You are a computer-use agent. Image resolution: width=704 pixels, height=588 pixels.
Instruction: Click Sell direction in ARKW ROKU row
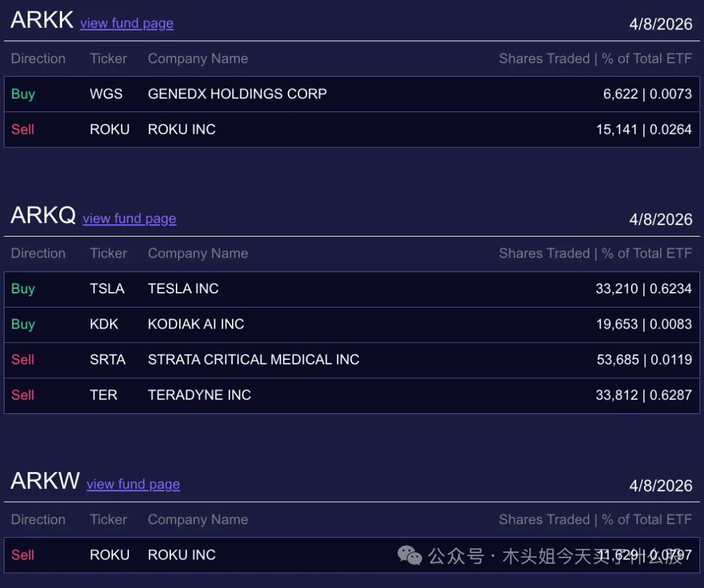[22, 555]
